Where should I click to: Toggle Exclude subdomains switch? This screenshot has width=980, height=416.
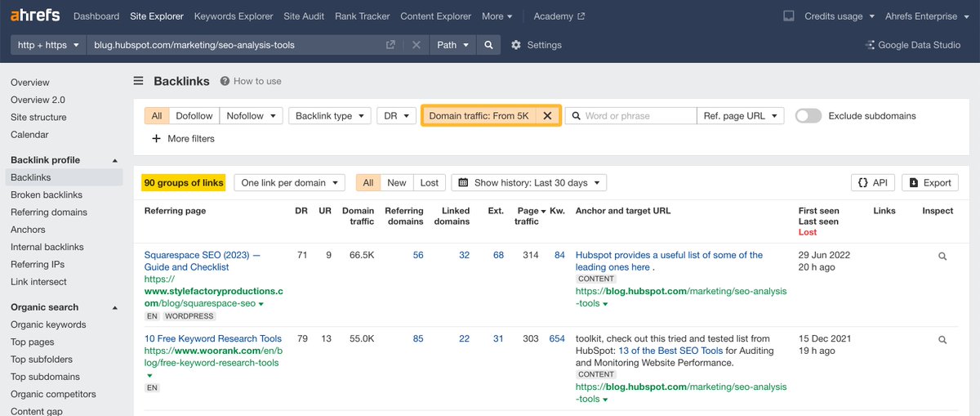808,116
